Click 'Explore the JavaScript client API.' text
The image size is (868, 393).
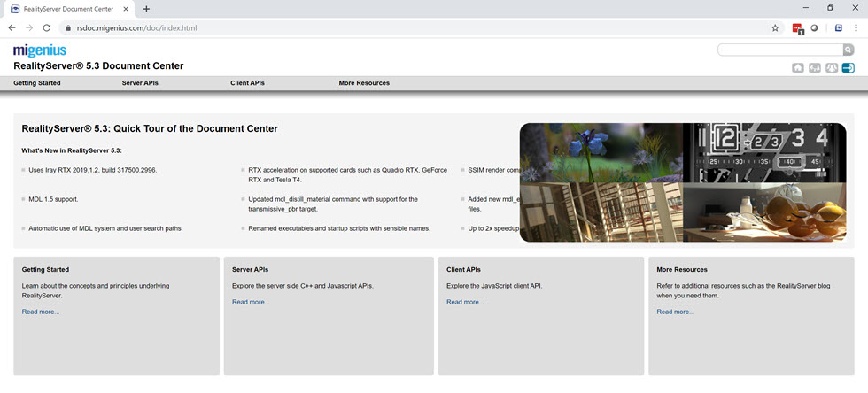coord(494,286)
